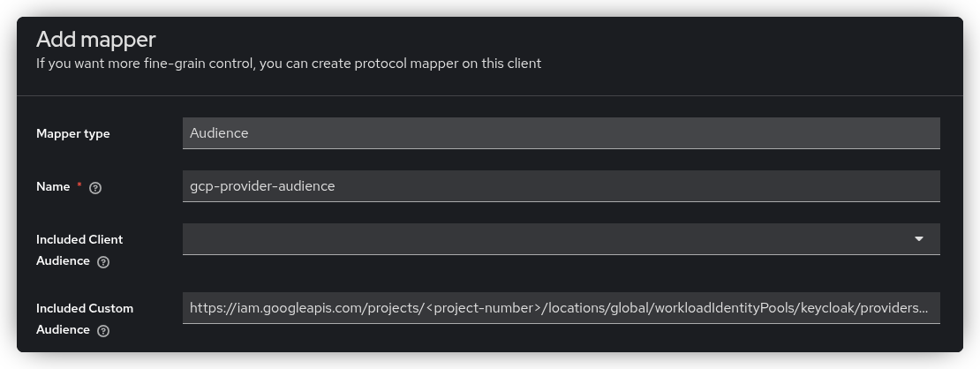Focus the Included Custom Audience text input
This screenshot has width=980, height=369.
pos(561,308)
